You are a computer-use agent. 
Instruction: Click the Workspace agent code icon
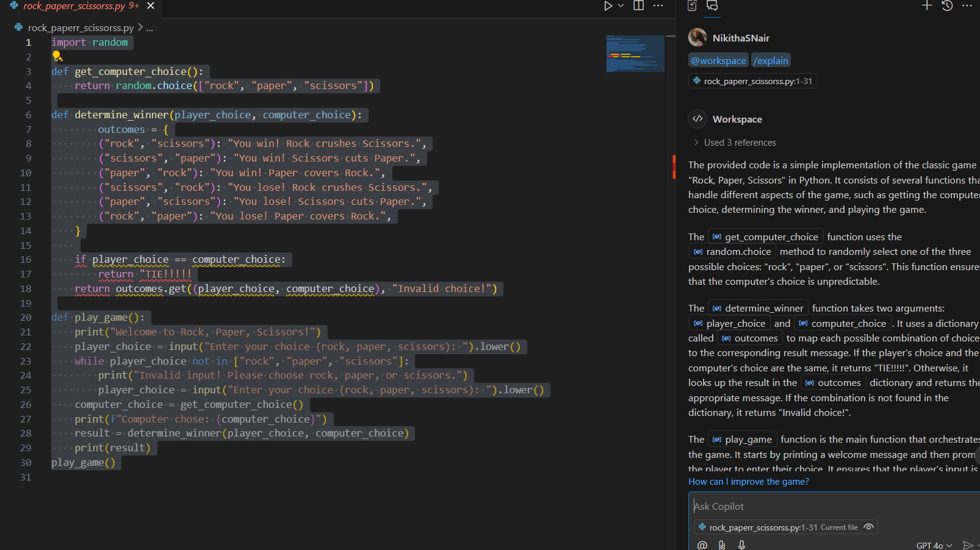pos(697,119)
